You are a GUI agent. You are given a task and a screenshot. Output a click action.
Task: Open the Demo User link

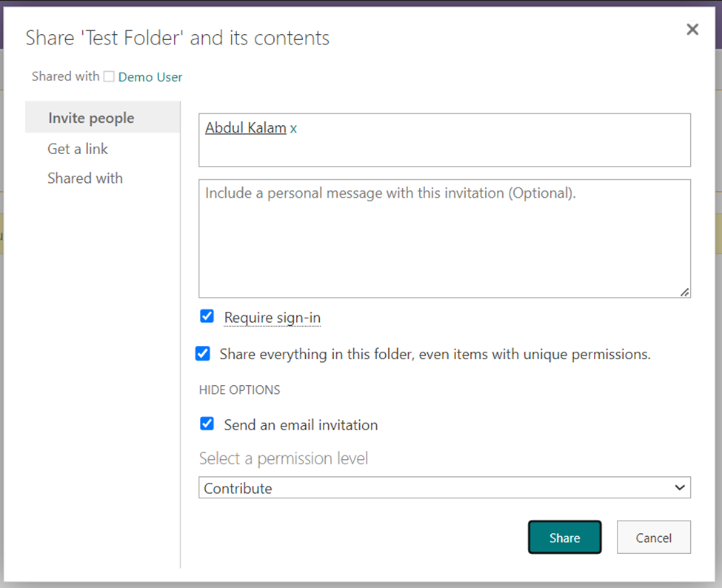tap(150, 77)
